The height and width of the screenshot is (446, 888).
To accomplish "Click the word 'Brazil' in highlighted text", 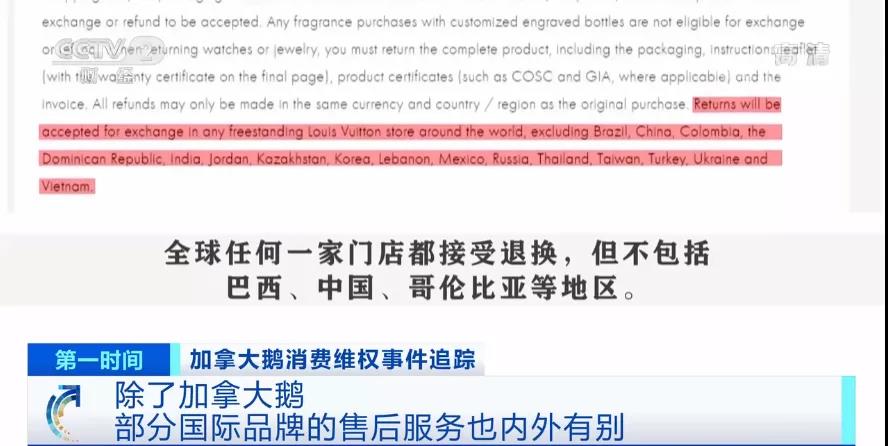I will [x=611, y=132].
